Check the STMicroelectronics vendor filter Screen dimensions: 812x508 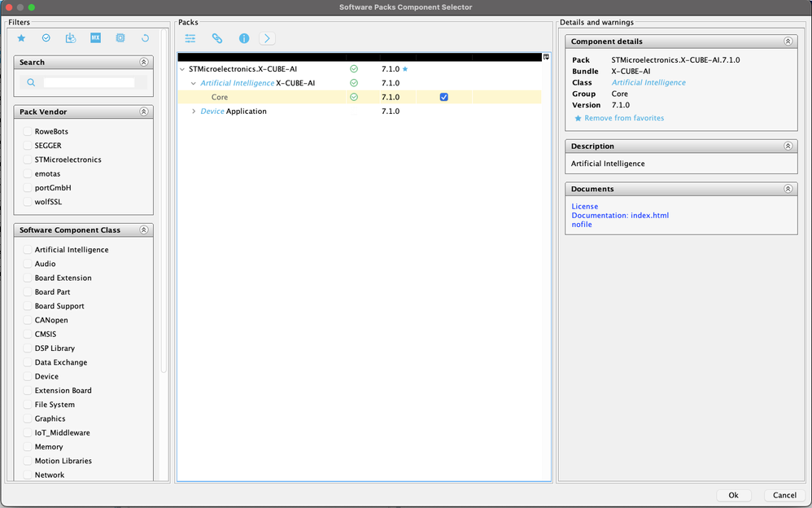point(28,160)
